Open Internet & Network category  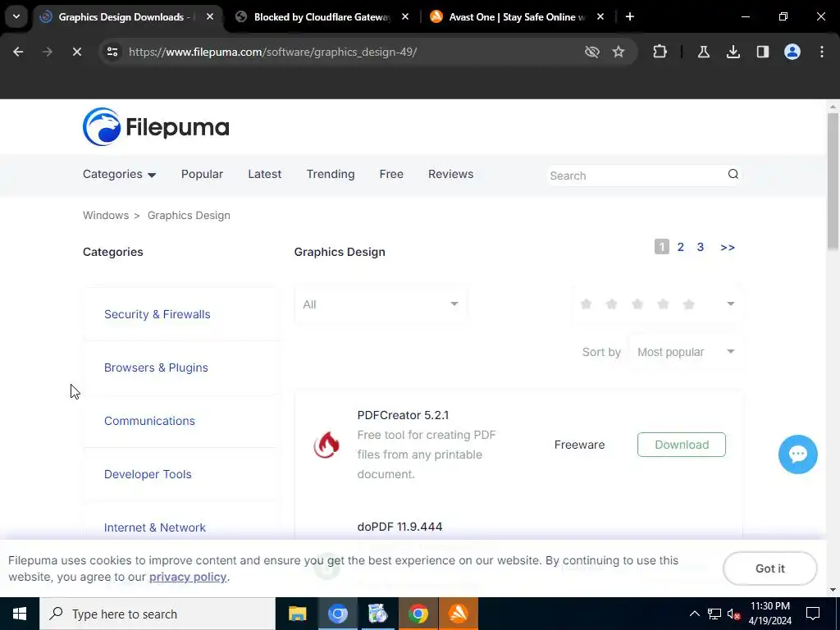(155, 527)
